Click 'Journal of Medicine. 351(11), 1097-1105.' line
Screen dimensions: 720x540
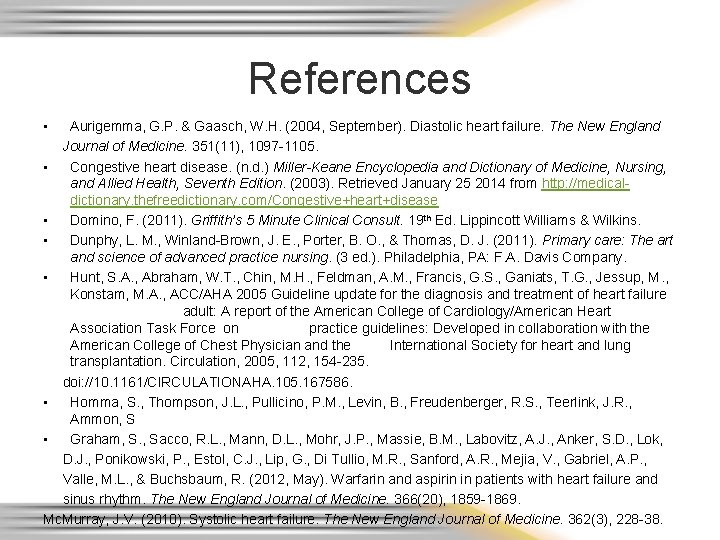(x=191, y=146)
